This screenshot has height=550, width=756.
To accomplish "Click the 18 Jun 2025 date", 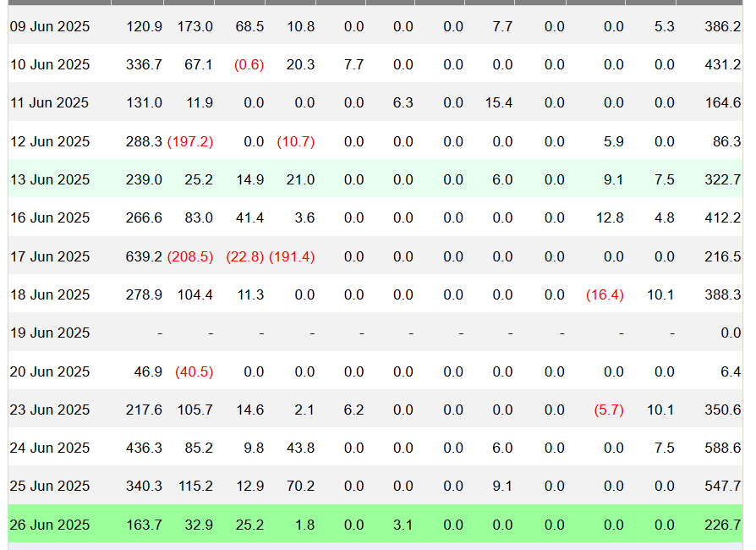I will click(50, 294).
